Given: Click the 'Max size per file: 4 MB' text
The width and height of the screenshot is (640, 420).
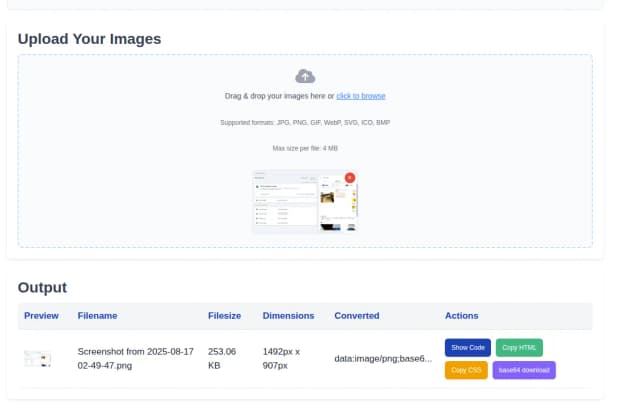Looking at the screenshot, I should [x=305, y=148].
